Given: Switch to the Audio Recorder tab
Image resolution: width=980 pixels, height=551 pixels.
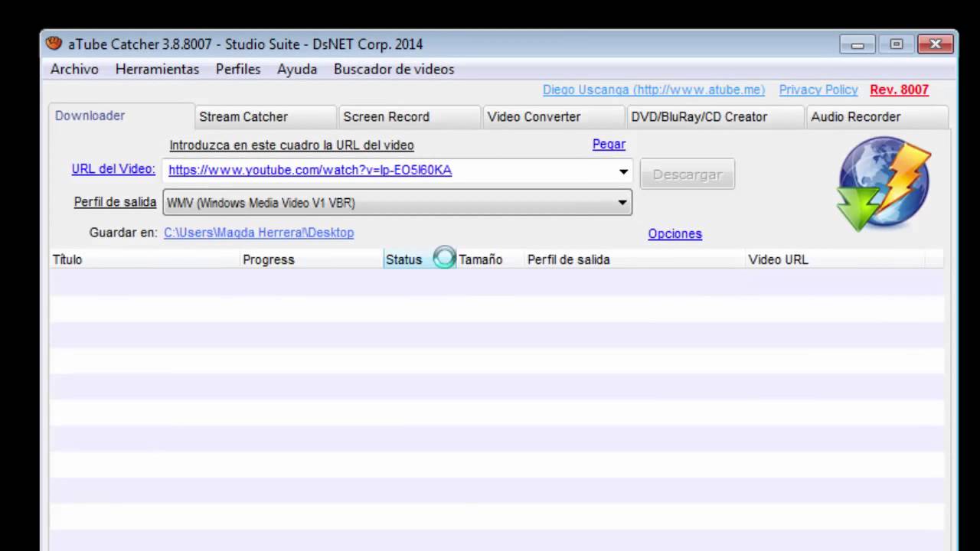Looking at the screenshot, I should pyautogui.click(x=877, y=117).
